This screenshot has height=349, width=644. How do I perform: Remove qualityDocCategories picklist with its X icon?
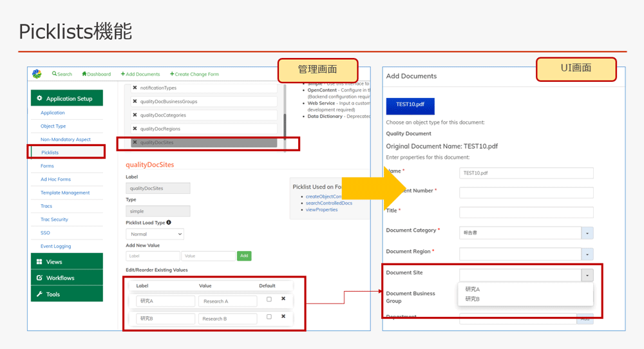(x=135, y=115)
